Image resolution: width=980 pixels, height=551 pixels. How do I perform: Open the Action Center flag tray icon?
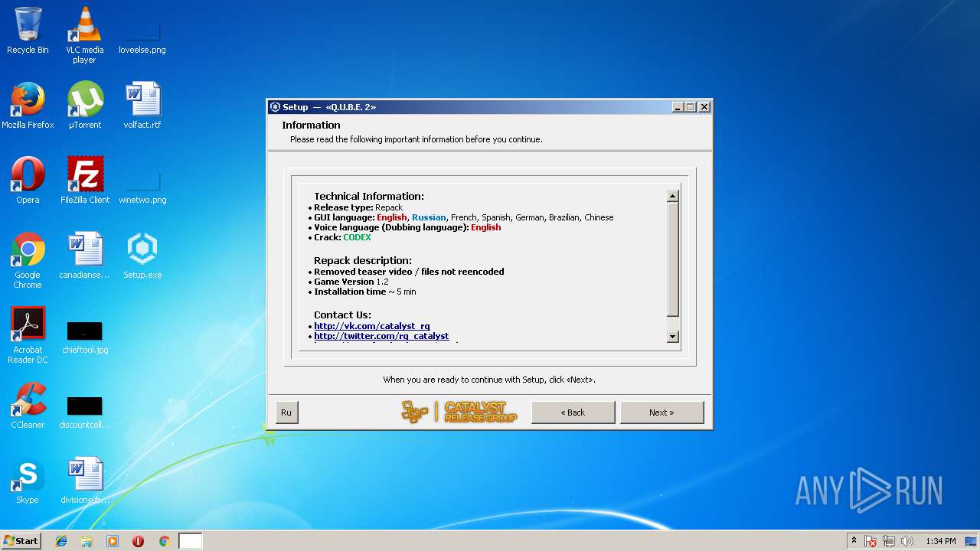coord(871,541)
